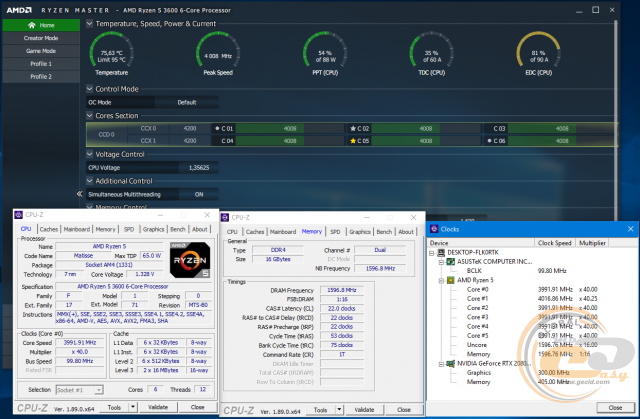This screenshot has width=640, height=419.
Task: Toggle Simultaneous Multithreading ON setting
Action: (199, 194)
